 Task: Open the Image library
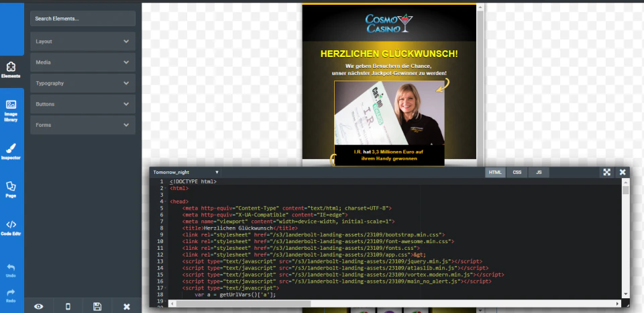pos(11,109)
